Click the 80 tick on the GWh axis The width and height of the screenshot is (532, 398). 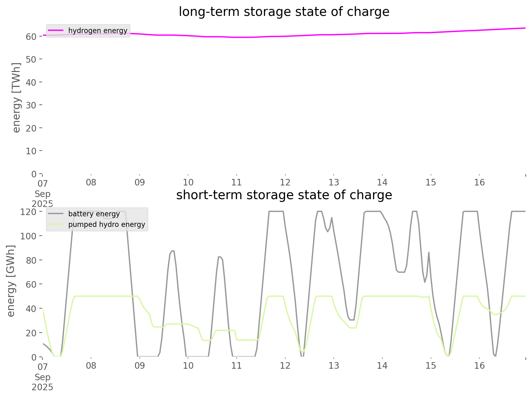[x=31, y=260]
